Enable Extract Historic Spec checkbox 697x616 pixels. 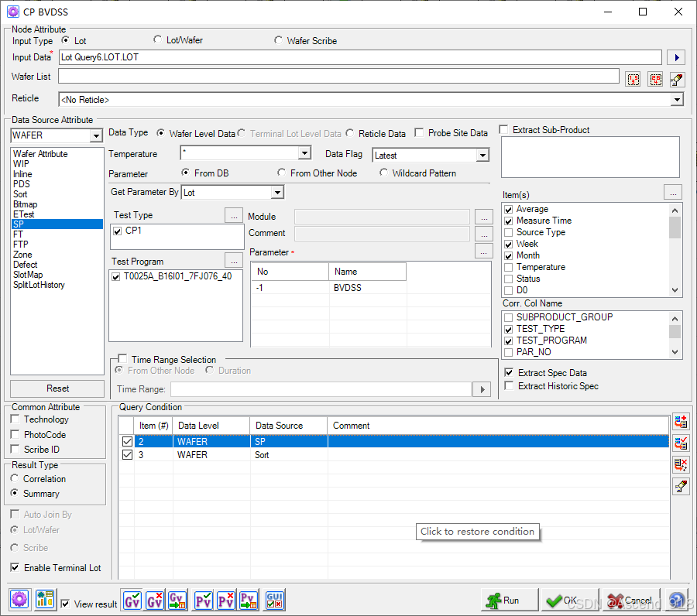coord(509,385)
